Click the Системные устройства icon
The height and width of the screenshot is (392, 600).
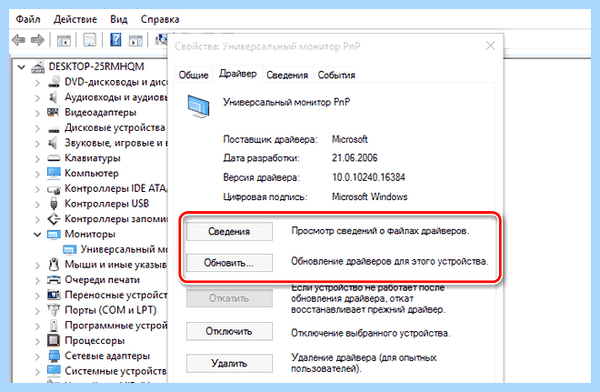click(x=54, y=370)
